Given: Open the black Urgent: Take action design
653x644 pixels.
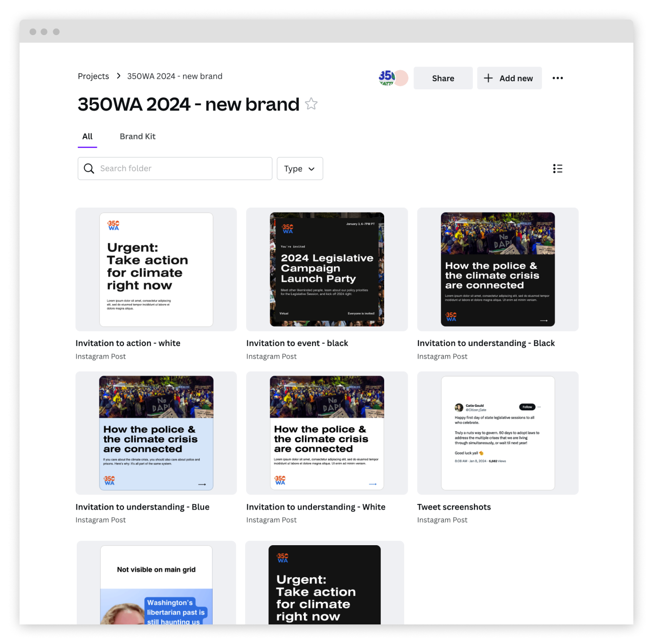Looking at the screenshot, I should coord(324,583).
